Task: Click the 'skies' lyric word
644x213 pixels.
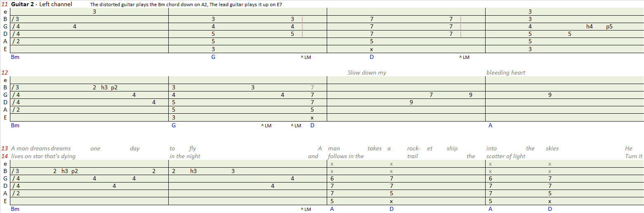Action: click(552, 148)
